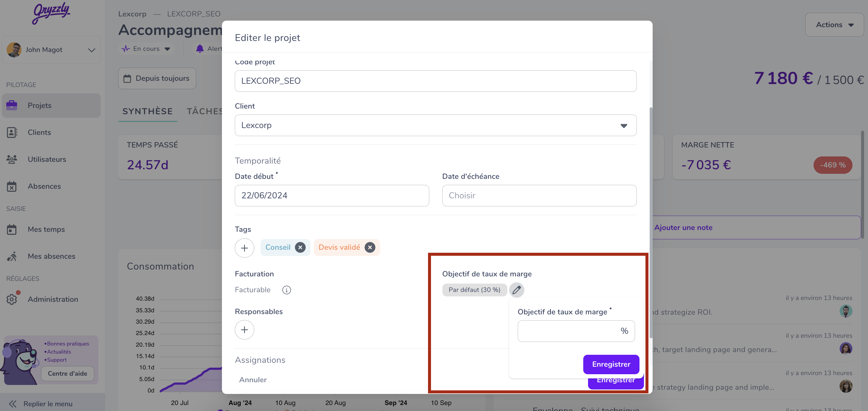Click the LEXCORP_SEO breadcrumb code

click(x=194, y=14)
